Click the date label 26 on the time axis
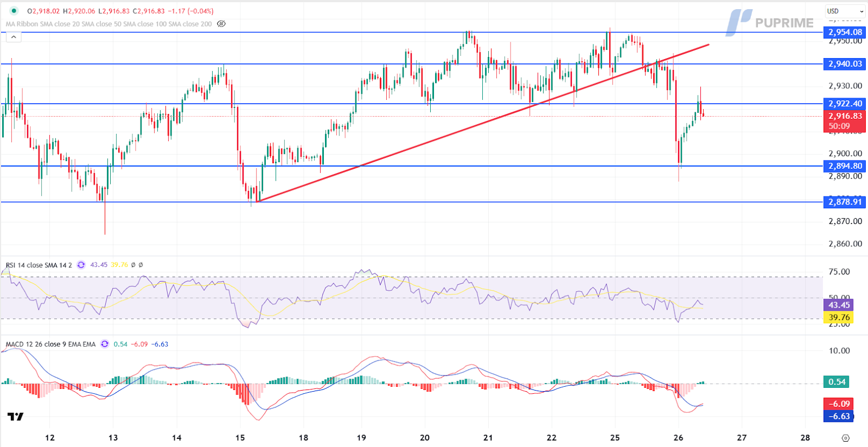868x447 pixels. (x=678, y=438)
